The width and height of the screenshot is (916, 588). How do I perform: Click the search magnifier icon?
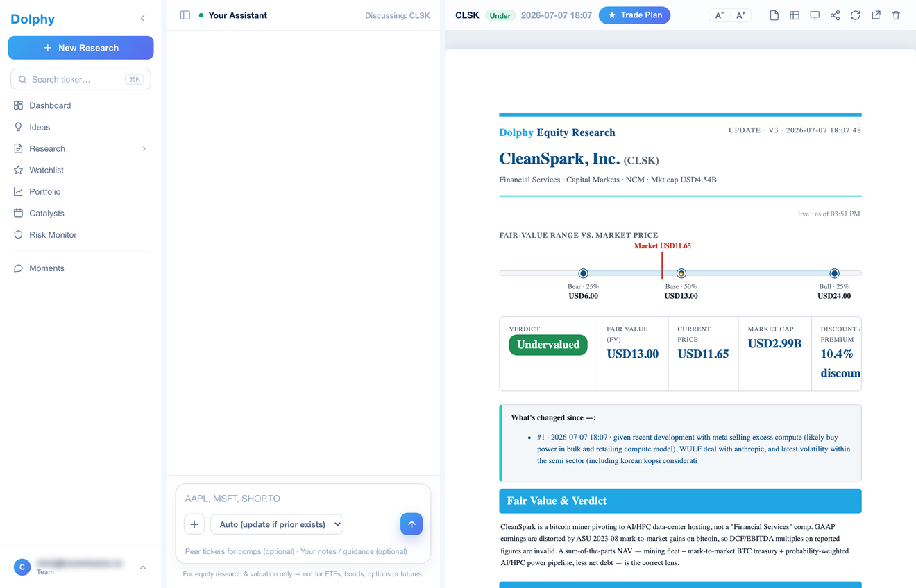(23, 80)
